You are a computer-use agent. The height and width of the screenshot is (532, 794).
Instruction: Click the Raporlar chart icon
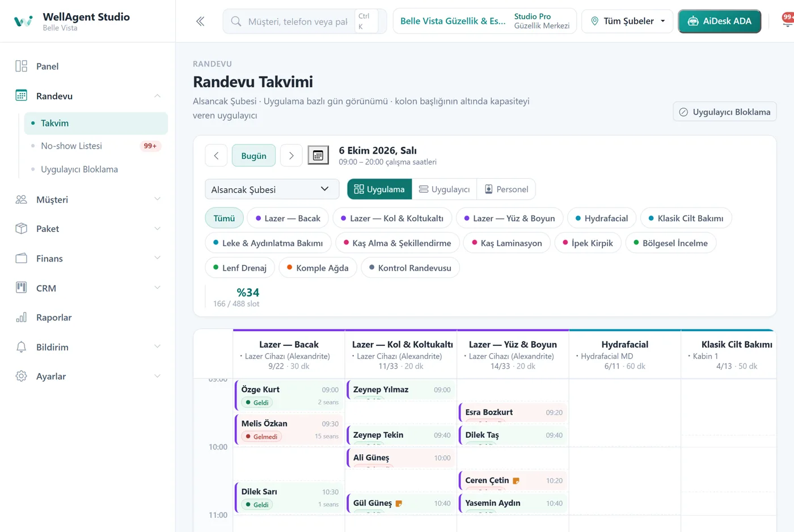pos(22,318)
